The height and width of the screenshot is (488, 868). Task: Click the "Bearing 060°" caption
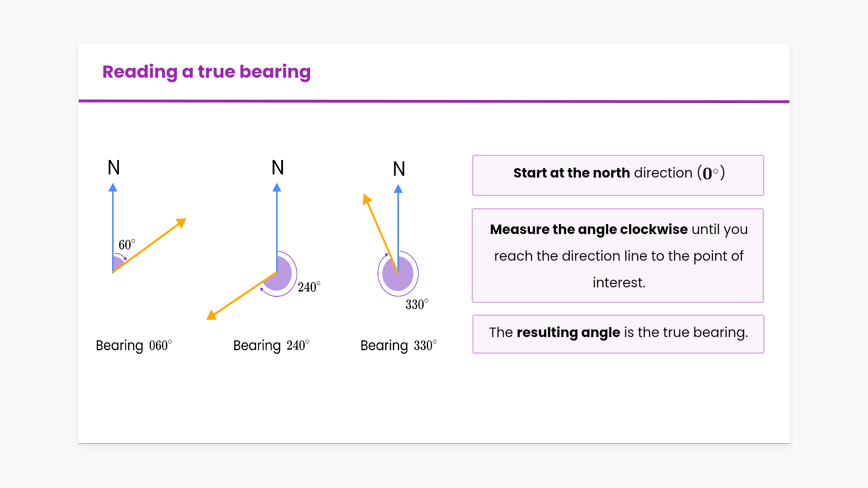coord(134,346)
